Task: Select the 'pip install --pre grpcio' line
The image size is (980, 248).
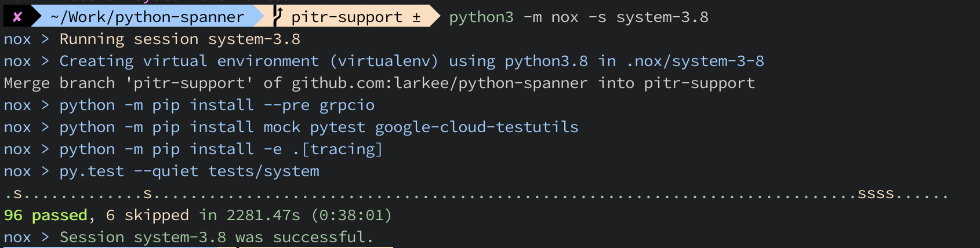Action: [x=189, y=105]
